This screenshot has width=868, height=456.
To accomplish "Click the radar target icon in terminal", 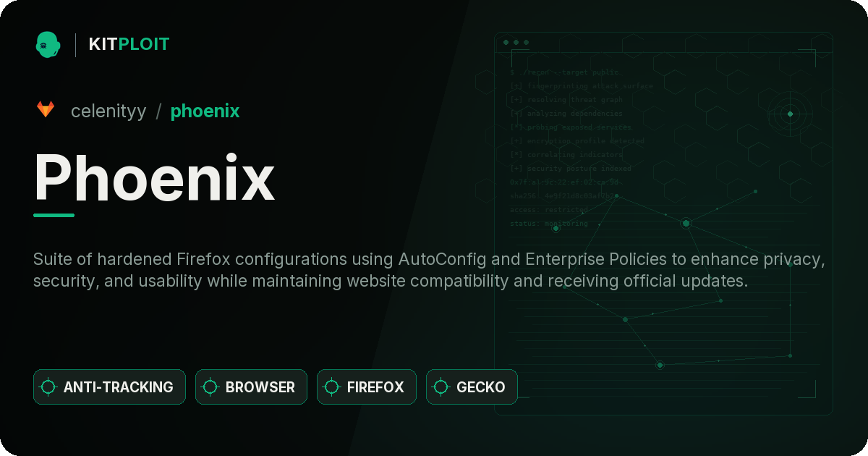I will tap(790, 114).
